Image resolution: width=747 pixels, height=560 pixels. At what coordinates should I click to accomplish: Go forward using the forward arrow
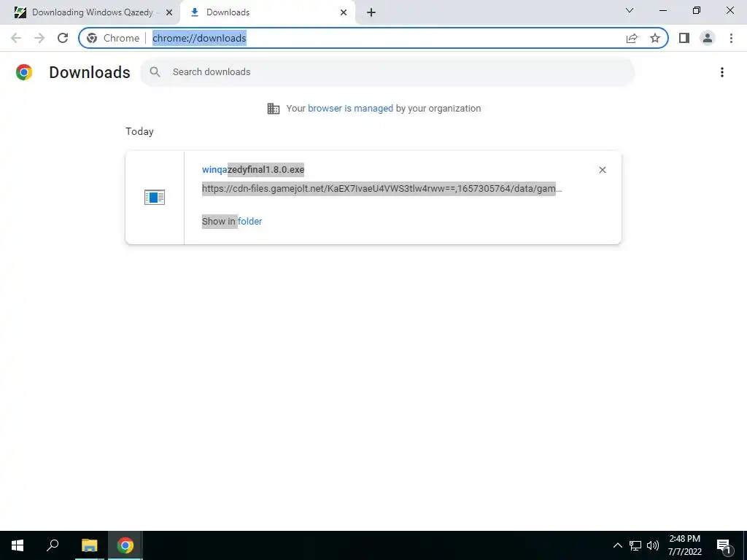click(39, 38)
